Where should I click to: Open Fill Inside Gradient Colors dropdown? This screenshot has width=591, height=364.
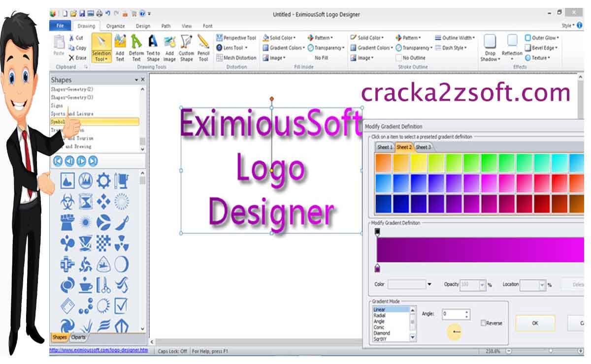point(284,48)
